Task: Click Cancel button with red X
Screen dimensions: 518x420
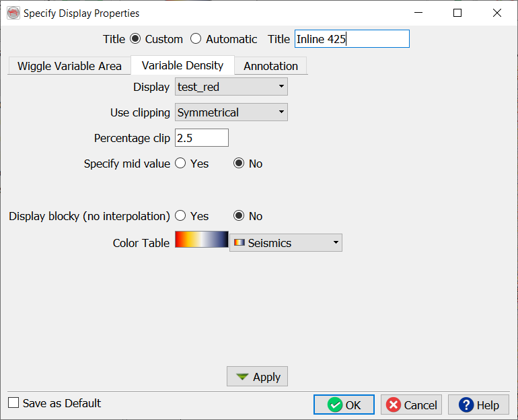Action: click(x=411, y=405)
